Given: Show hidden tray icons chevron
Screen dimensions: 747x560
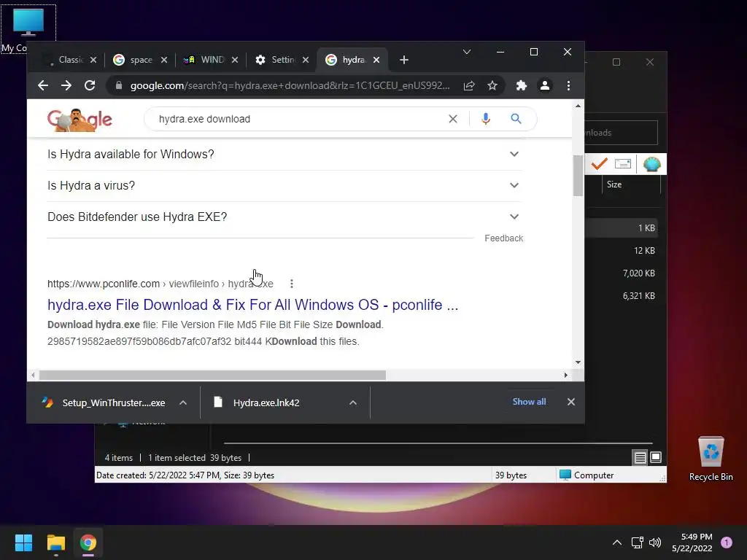Looking at the screenshot, I should click(617, 542).
